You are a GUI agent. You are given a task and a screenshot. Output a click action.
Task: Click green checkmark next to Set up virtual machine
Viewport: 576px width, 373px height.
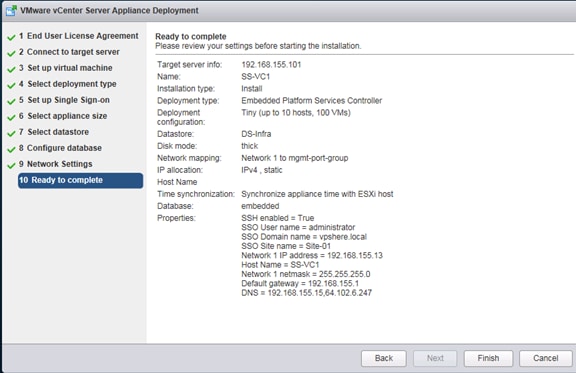coord(11,69)
